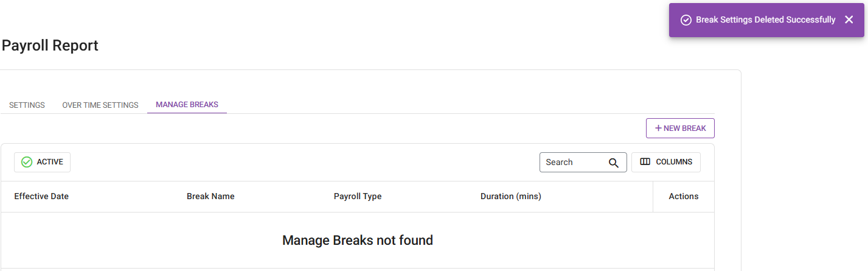Viewport: 868px width, 271px height.
Task: Open the Over Time Settings tab
Action: pyautogui.click(x=100, y=105)
